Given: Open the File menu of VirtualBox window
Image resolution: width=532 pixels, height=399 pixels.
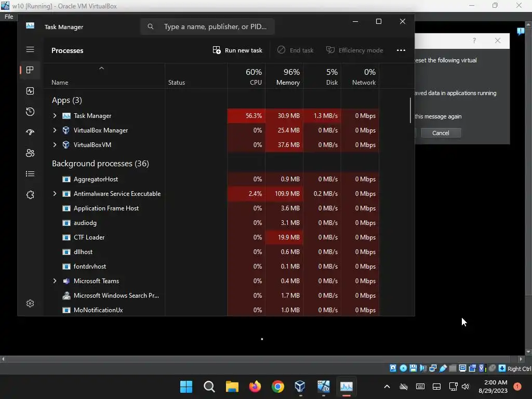Looking at the screenshot, I should tap(9, 17).
